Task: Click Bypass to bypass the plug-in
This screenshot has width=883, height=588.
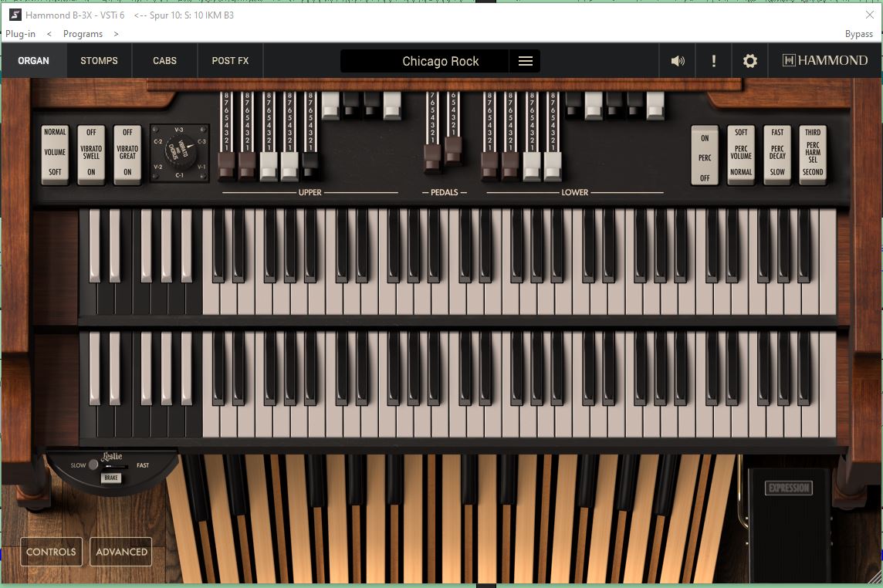Action: tap(858, 34)
